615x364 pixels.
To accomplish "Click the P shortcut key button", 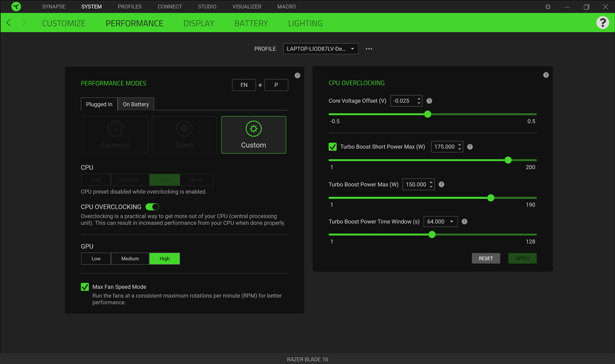I will [x=276, y=85].
